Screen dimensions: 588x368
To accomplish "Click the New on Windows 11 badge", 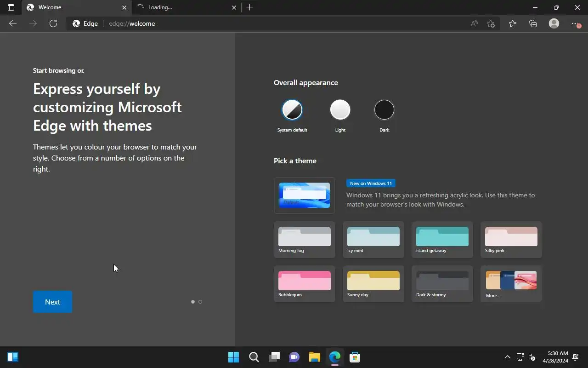I will click(x=371, y=183).
